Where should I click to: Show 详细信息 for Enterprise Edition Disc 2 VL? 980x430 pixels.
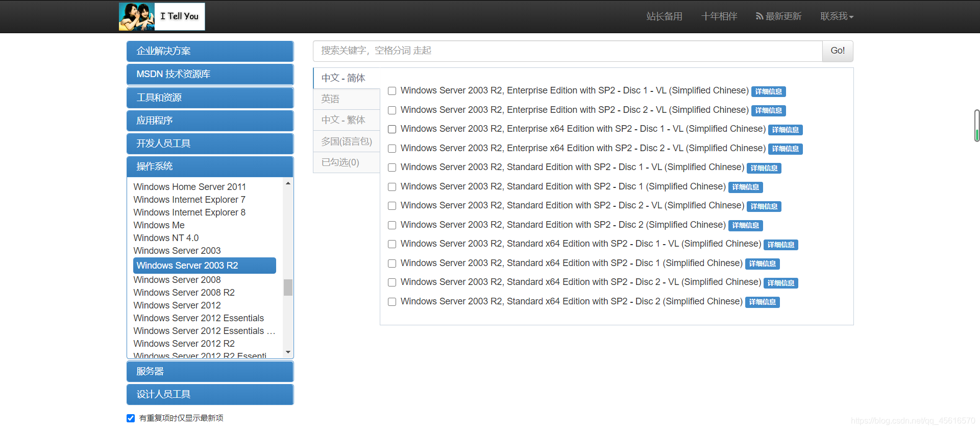768,110
